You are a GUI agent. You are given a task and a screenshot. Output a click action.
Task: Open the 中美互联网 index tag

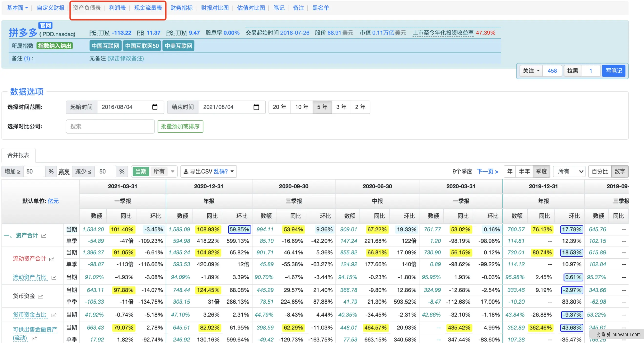click(x=178, y=46)
